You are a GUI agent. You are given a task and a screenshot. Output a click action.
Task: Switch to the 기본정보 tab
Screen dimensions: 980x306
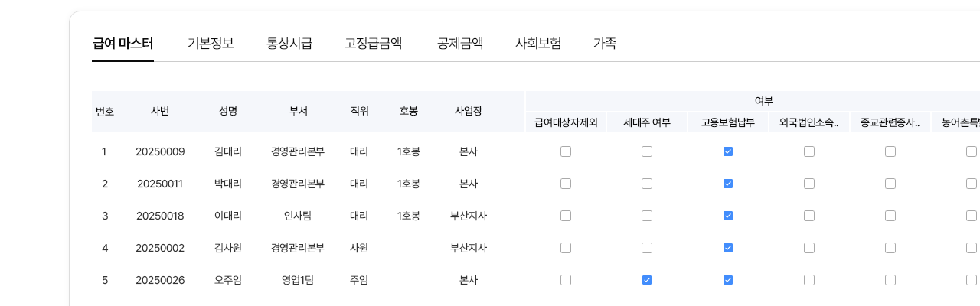(211, 44)
